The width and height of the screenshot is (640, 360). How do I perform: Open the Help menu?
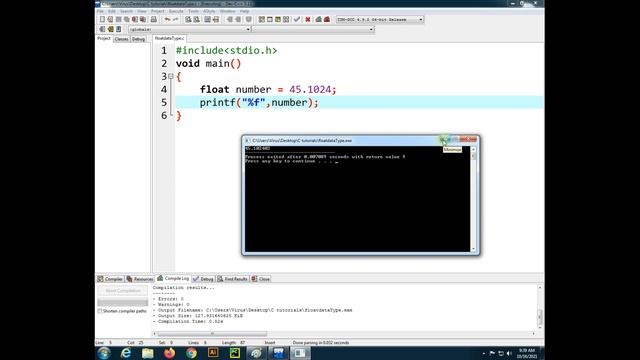[x=244, y=11]
